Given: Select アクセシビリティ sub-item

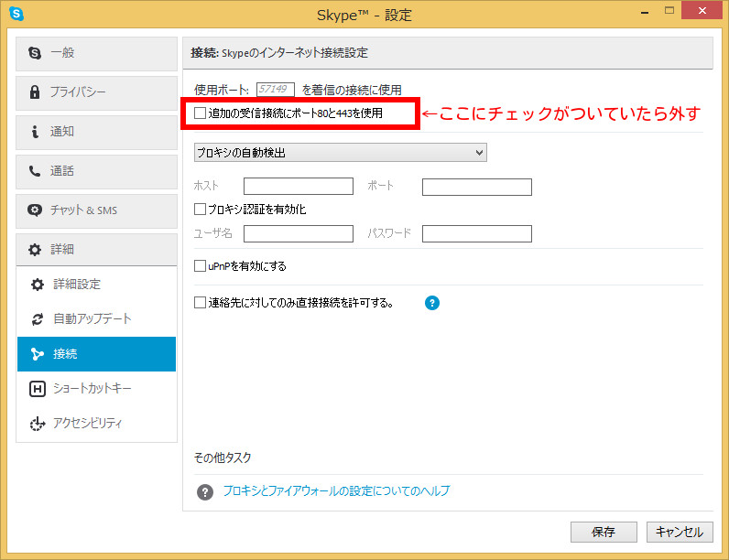Looking at the screenshot, I should pyautogui.click(x=97, y=423).
